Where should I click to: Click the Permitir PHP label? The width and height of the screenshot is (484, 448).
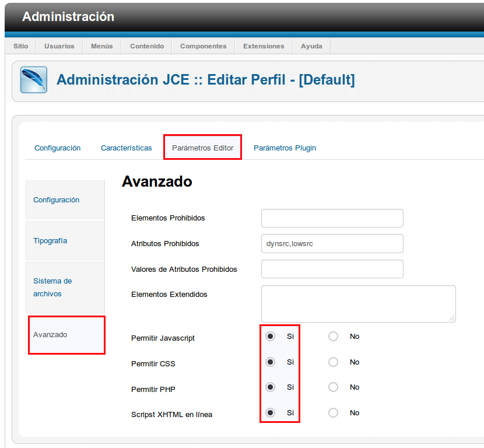click(153, 389)
